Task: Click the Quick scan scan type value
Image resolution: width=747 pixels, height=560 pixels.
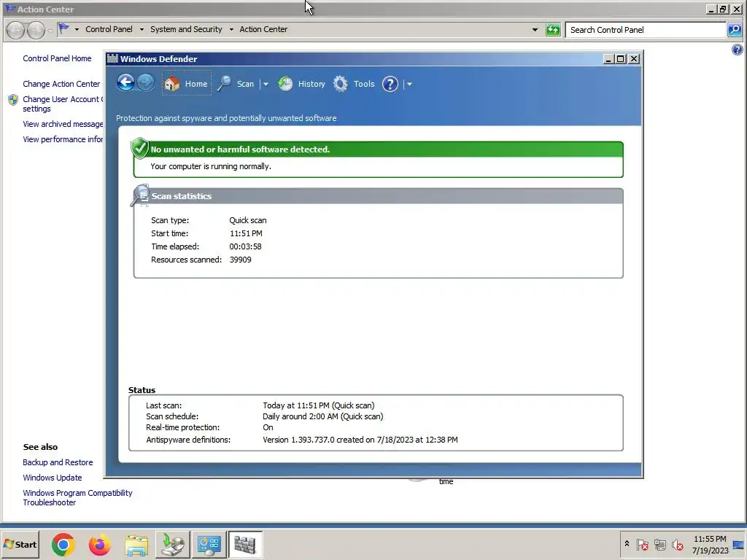Action: (x=248, y=220)
